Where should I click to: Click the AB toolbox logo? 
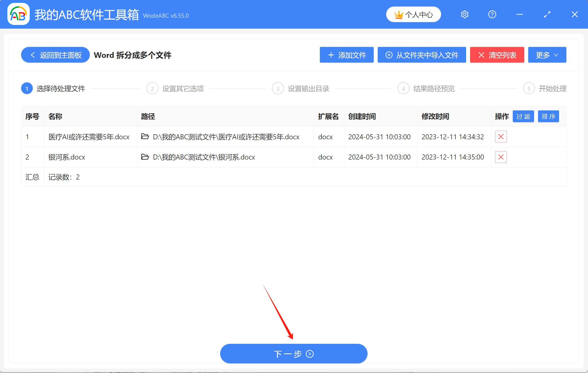18,14
